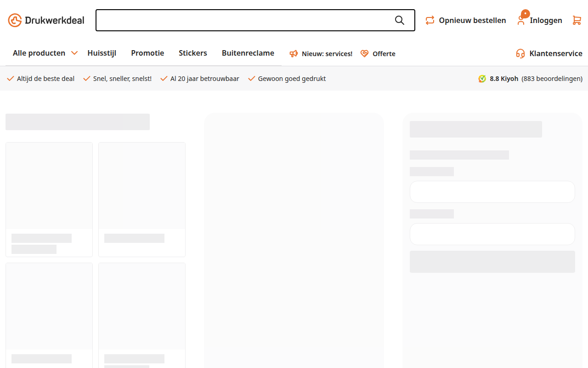Click 'Gewoon goed gedrukt' text

(292, 79)
